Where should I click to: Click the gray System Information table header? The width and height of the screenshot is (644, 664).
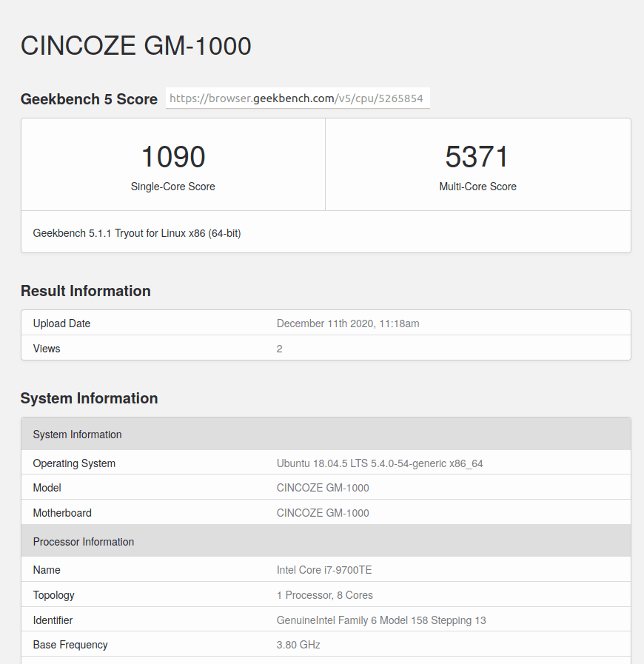click(x=326, y=434)
